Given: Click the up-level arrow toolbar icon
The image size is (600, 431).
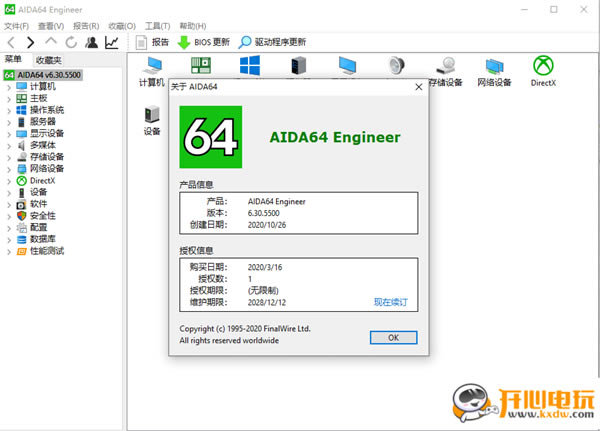Looking at the screenshot, I should tap(51, 41).
